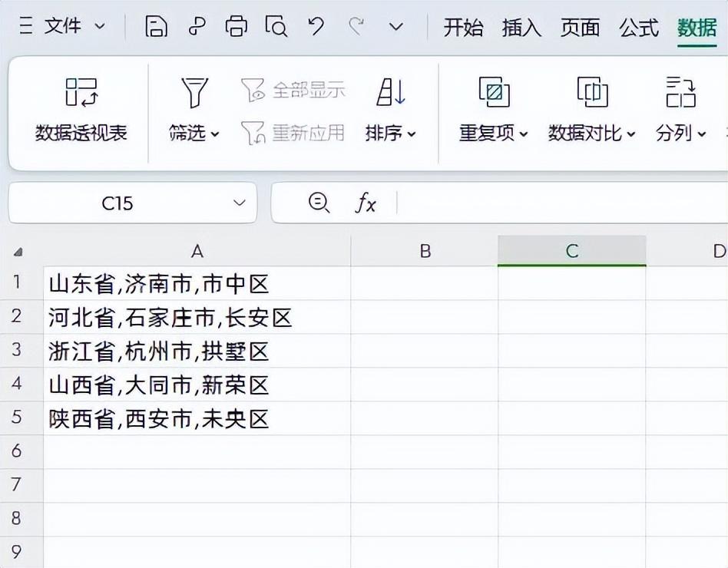Click the Redo arrow
Image resolution: width=728 pixels, height=568 pixels.
[x=356, y=26]
